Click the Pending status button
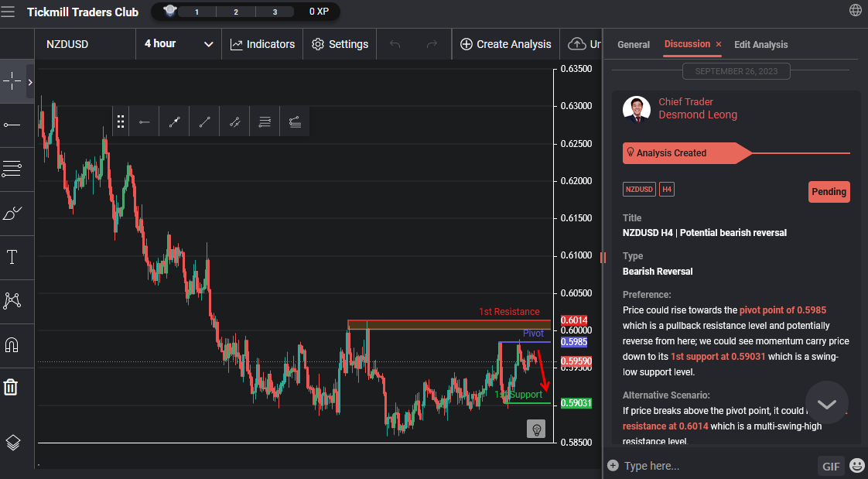 click(829, 192)
